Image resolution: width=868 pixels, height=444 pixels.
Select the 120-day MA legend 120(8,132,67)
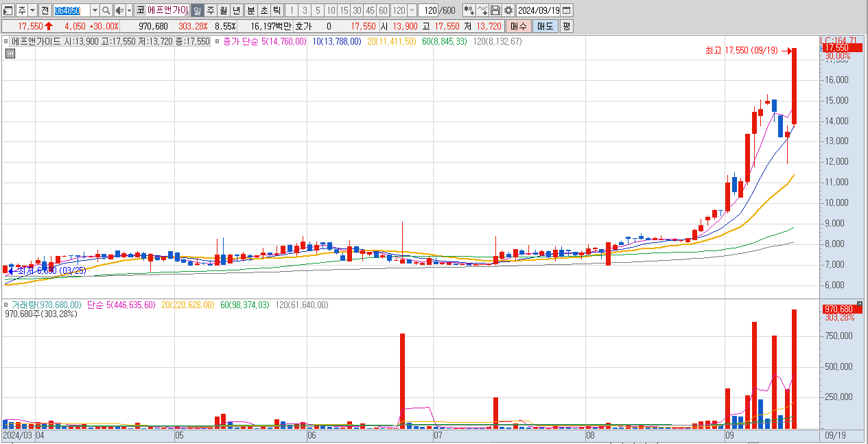pyautogui.click(x=497, y=42)
